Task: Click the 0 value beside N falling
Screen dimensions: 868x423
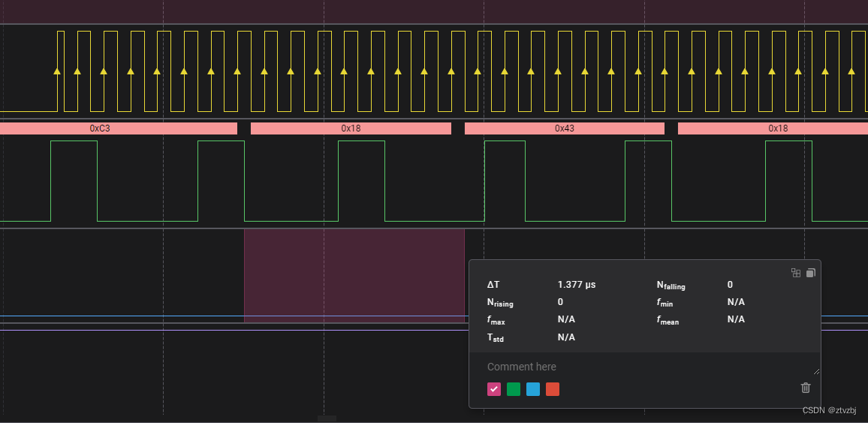Action: (730, 285)
